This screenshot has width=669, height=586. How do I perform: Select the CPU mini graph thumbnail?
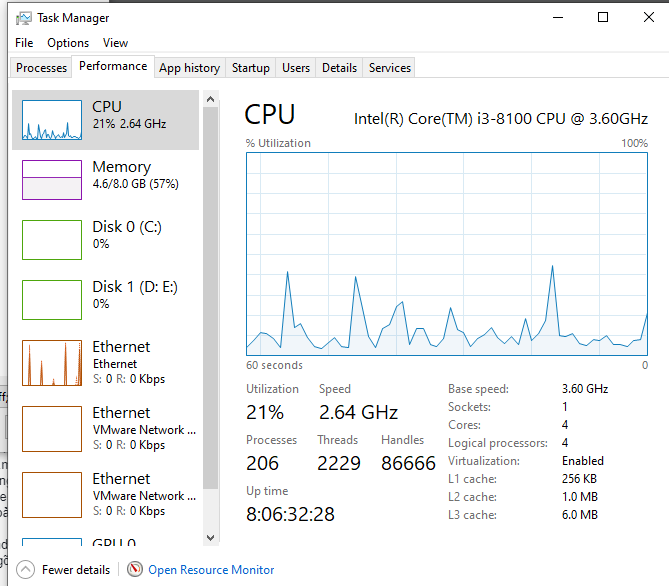(x=52, y=120)
